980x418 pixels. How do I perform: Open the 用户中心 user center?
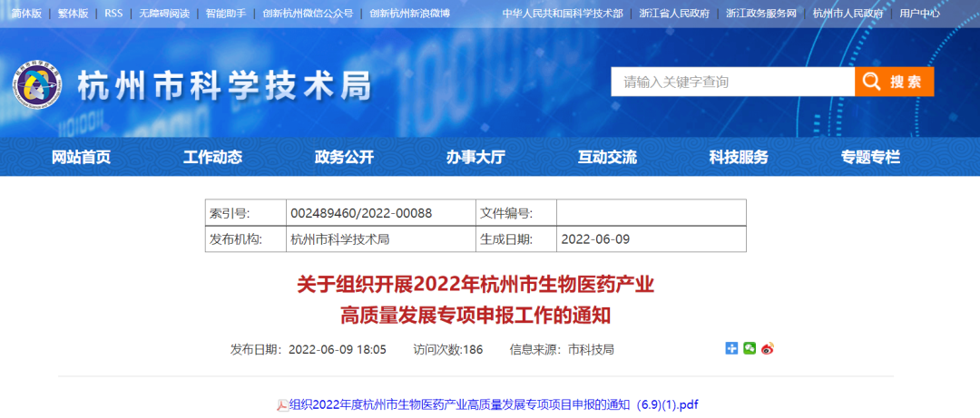pos(919,13)
